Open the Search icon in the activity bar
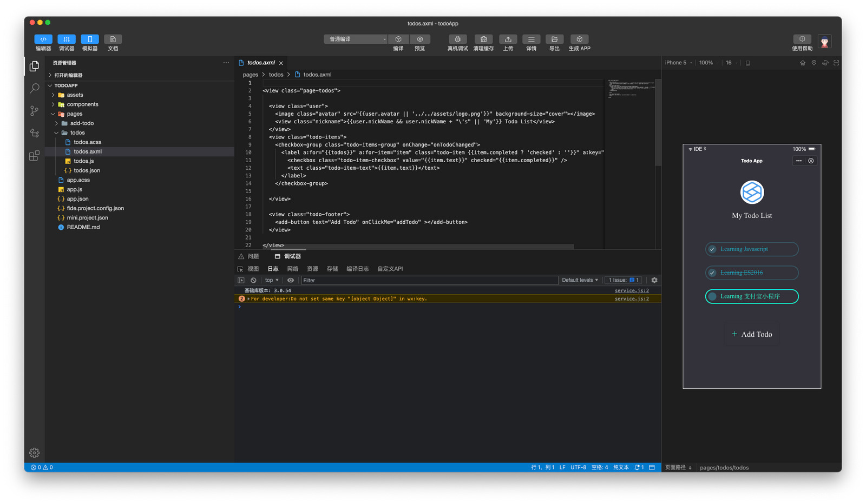This screenshot has height=504, width=866. [34, 88]
